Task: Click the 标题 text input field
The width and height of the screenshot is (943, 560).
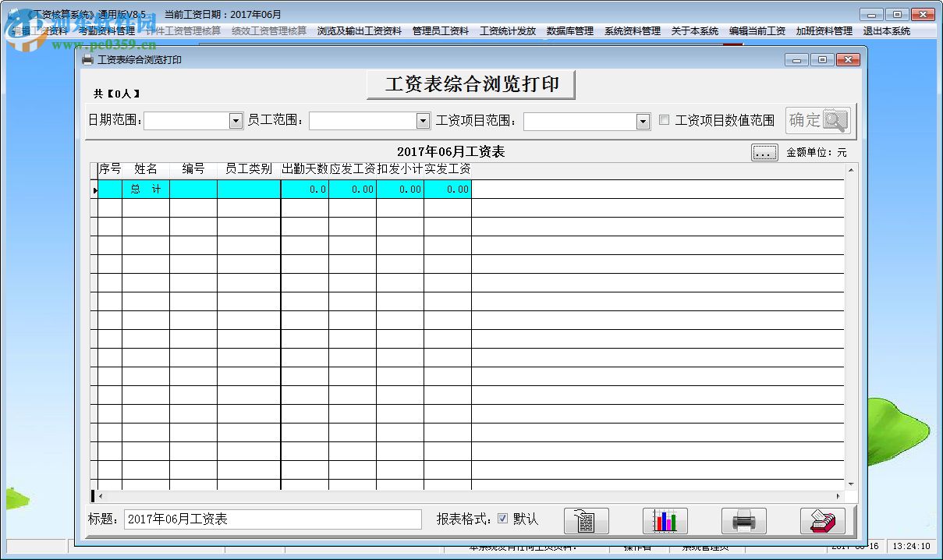Action: click(x=273, y=519)
